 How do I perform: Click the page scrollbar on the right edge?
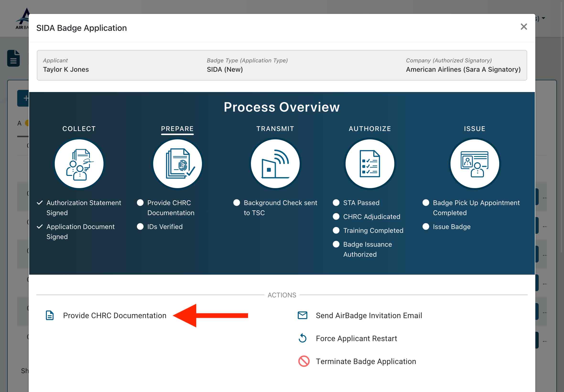pos(562,123)
